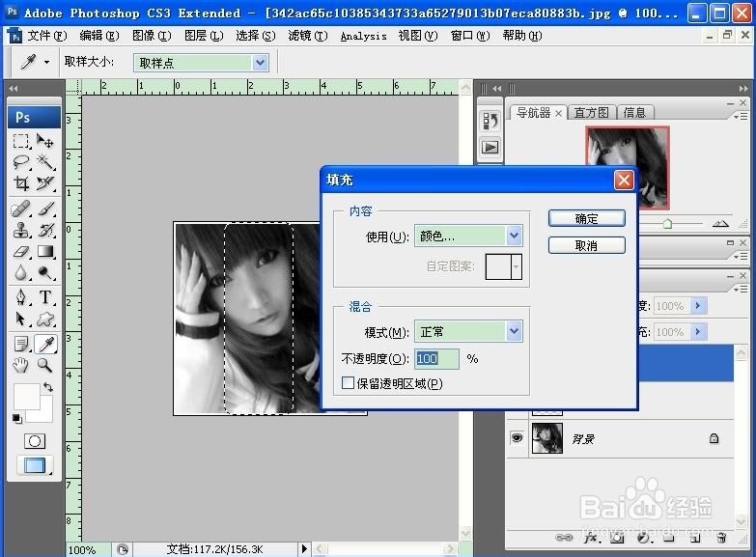756x557 pixels.
Task: Select the Custom Shape tool
Action: [45, 319]
